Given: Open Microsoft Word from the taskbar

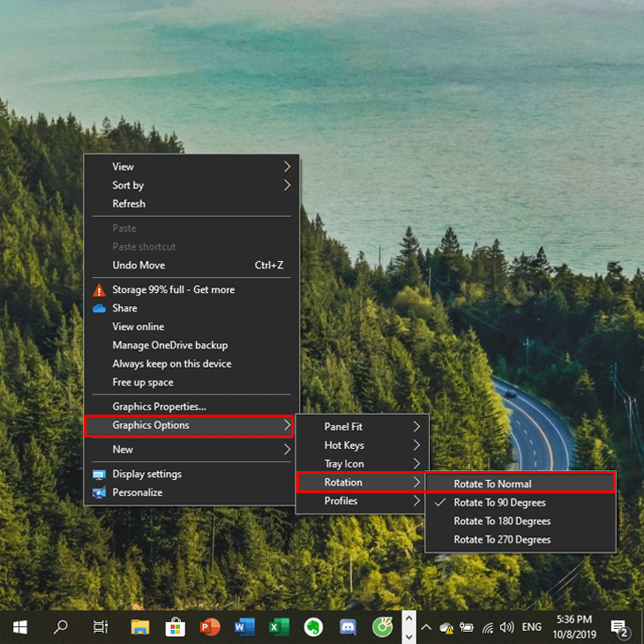Looking at the screenshot, I should (244, 627).
